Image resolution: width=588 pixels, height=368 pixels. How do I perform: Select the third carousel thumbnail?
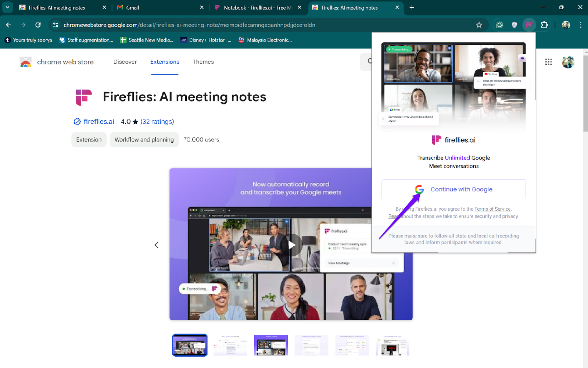271,345
